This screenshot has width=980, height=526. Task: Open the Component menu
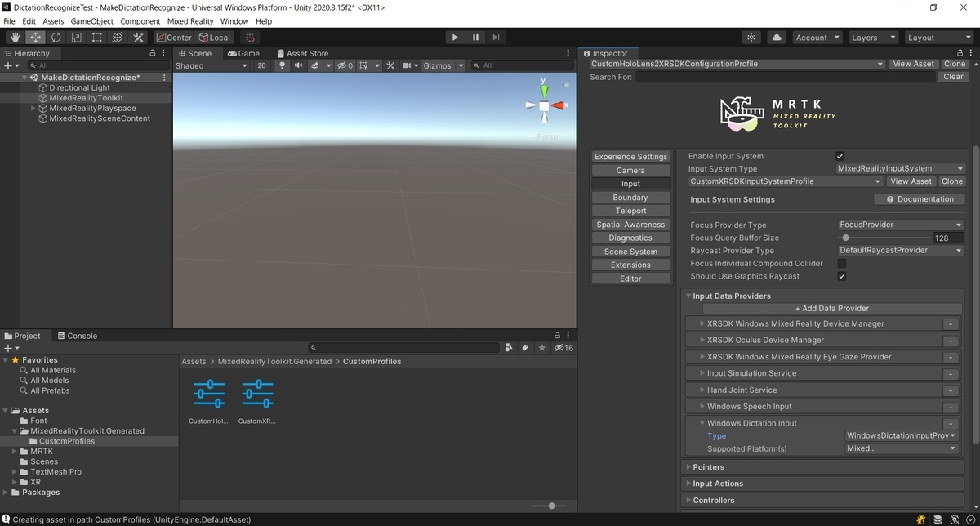pyautogui.click(x=140, y=21)
